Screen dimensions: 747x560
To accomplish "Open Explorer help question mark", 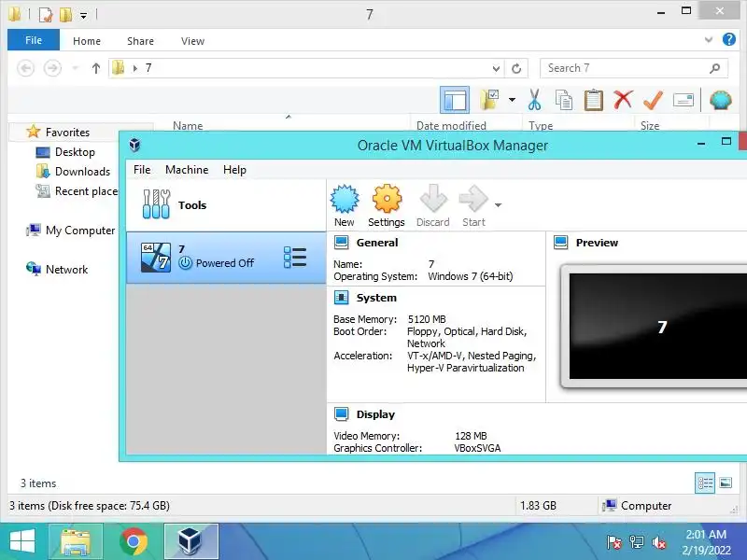I will pos(729,39).
